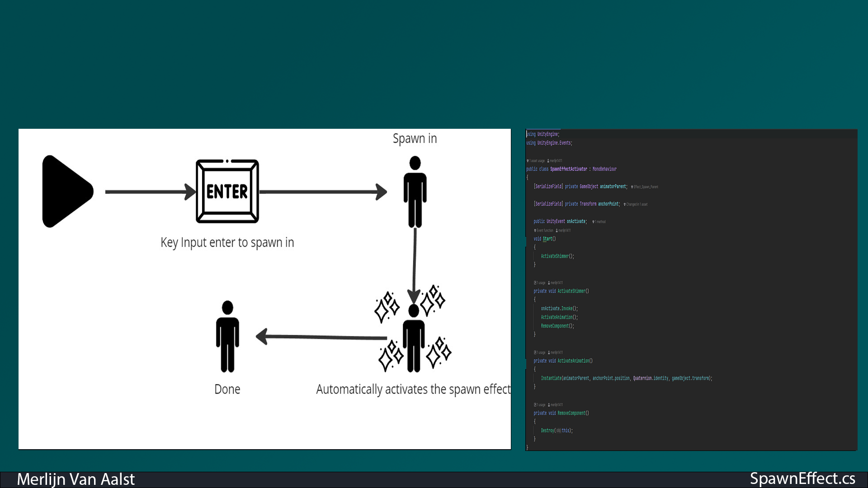Screen dimensions: 868x488
Task: Click the person figure above Done
Action: pyautogui.click(x=227, y=336)
